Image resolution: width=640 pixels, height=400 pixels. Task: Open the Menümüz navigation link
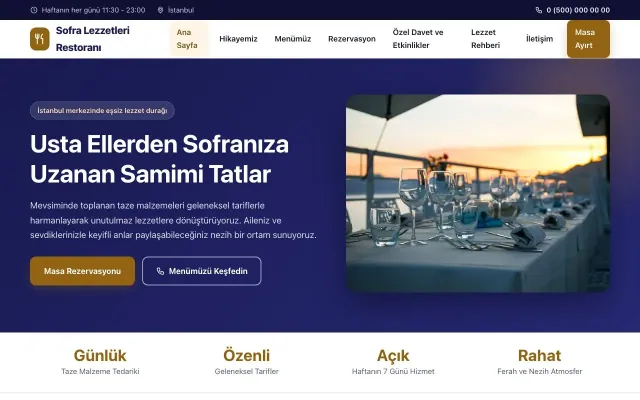pos(293,39)
